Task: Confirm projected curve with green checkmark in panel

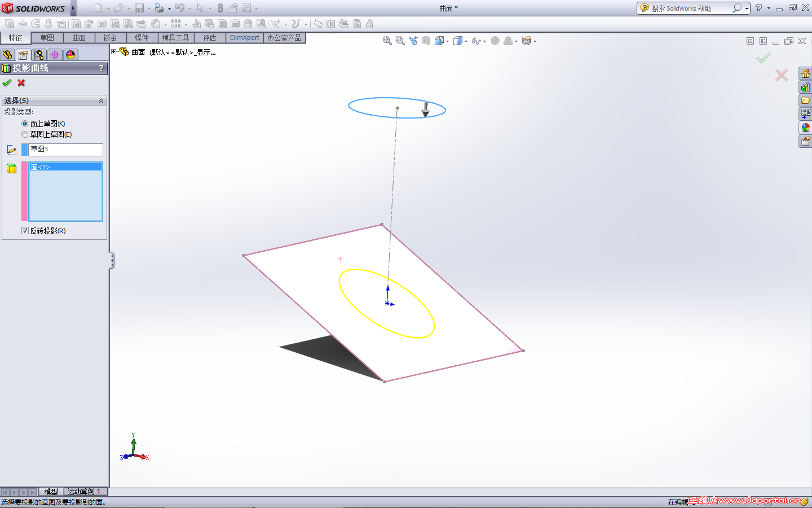Action: [7, 83]
